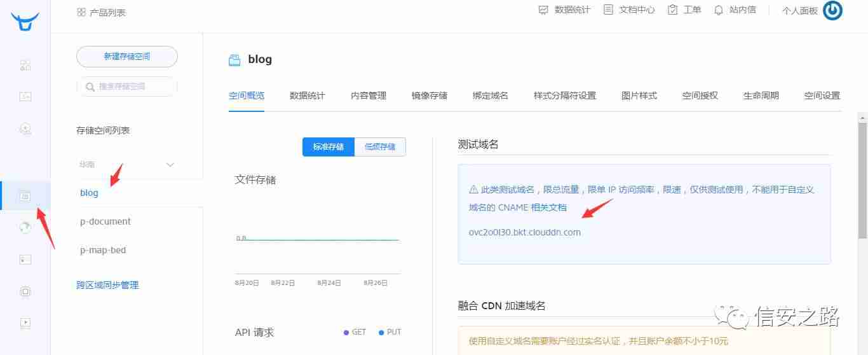Click the 8月20日 axis label
Image resolution: width=868 pixels, height=355 pixels.
point(247,282)
